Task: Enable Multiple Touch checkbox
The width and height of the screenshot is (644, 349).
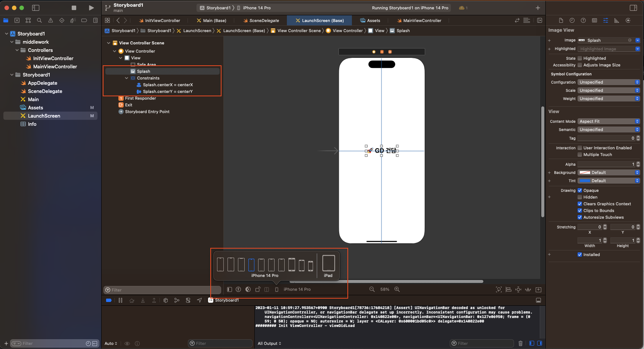Action: click(580, 155)
